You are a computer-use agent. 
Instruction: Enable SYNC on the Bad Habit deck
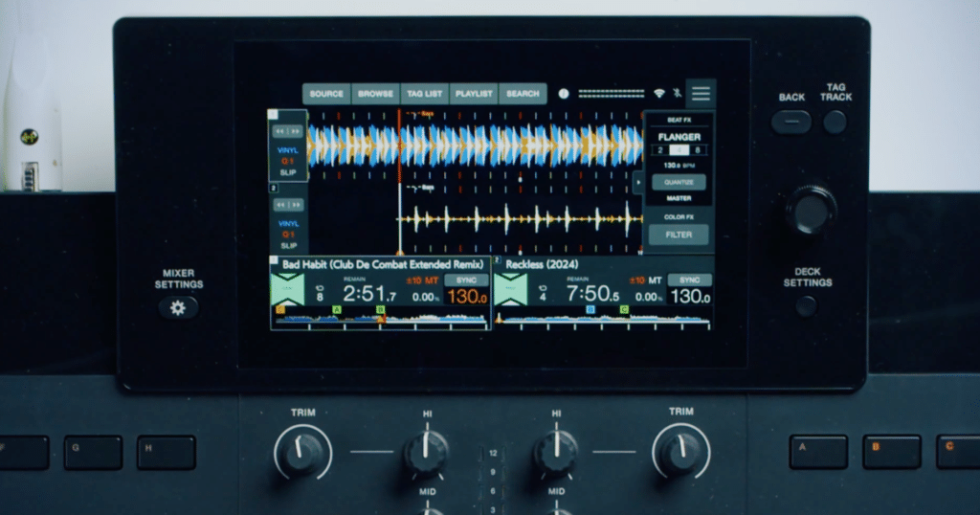click(466, 280)
